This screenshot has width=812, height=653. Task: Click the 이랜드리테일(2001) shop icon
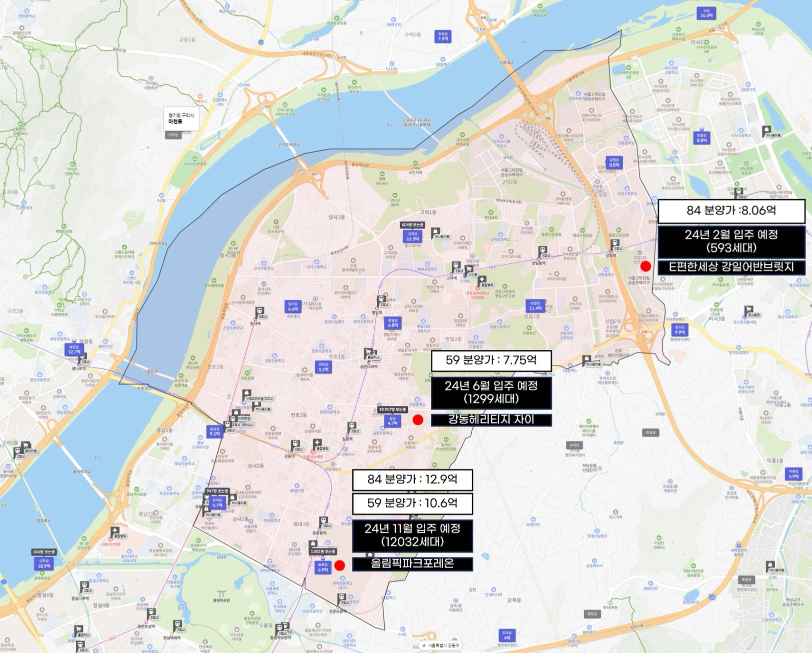click(x=246, y=394)
